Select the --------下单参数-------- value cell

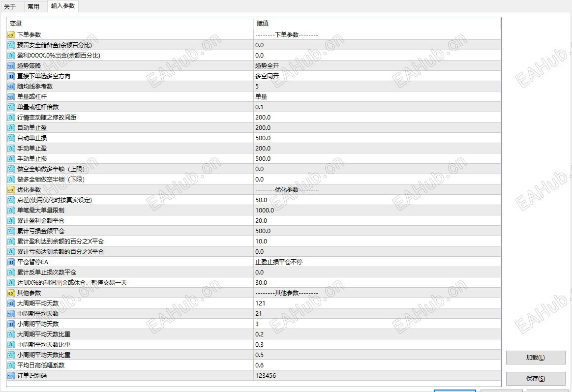click(377, 34)
